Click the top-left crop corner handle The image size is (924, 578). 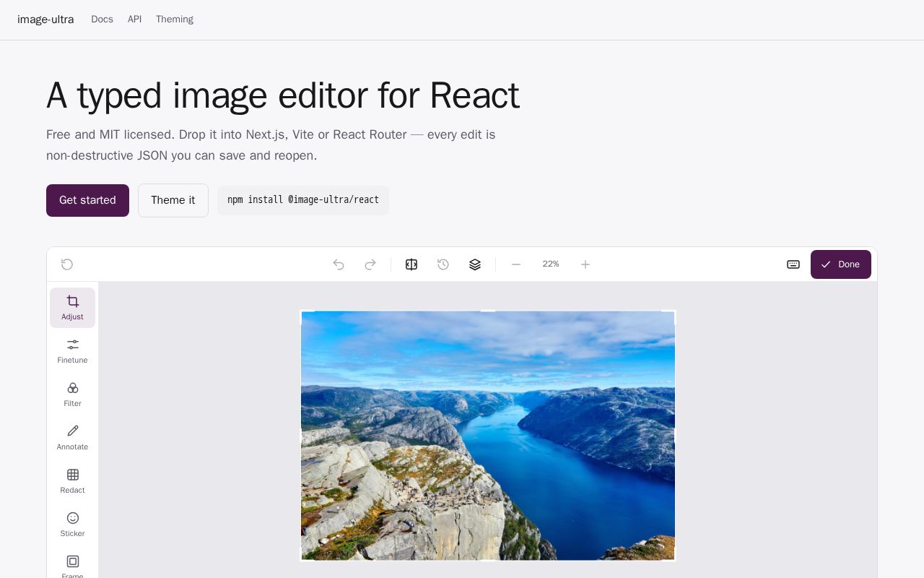pyautogui.click(x=302, y=311)
